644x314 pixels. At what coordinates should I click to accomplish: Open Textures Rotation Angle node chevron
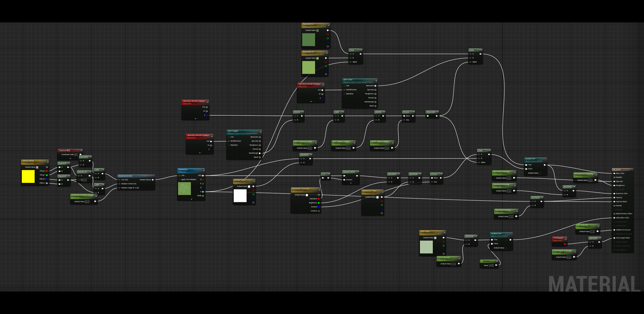(x=96, y=196)
